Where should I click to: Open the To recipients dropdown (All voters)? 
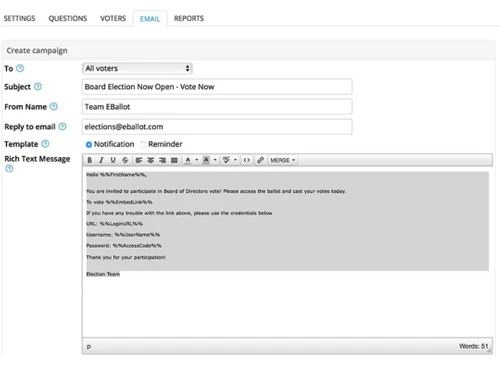137,68
